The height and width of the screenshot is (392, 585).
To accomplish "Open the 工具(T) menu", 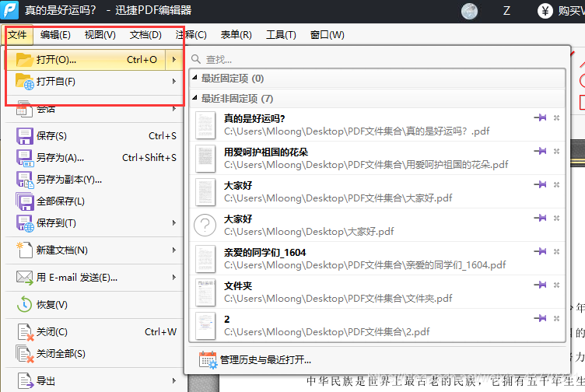I will [281, 35].
